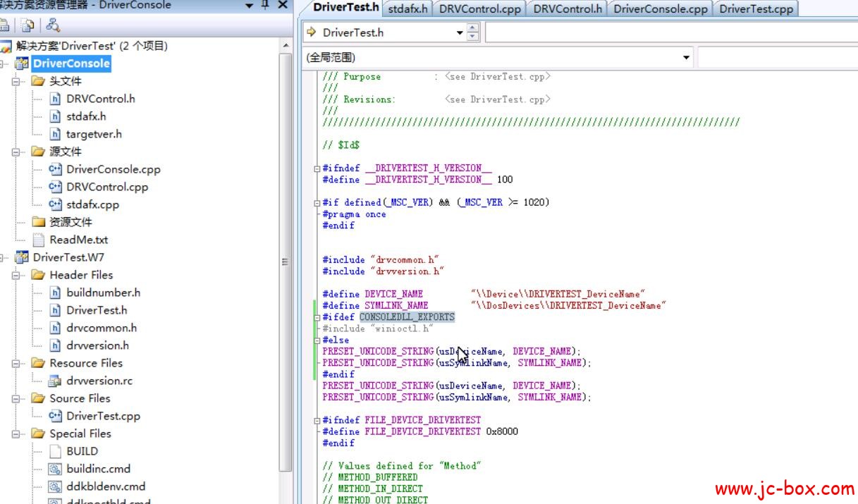
Task: Click the highlighted CONSOLEDLL_EXPORTS identifier
Action: pyautogui.click(x=407, y=317)
